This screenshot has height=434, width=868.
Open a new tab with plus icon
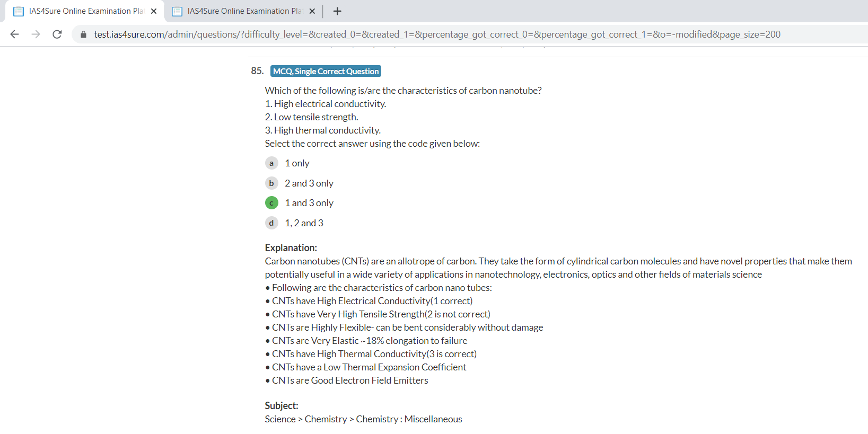(x=337, y=11)
